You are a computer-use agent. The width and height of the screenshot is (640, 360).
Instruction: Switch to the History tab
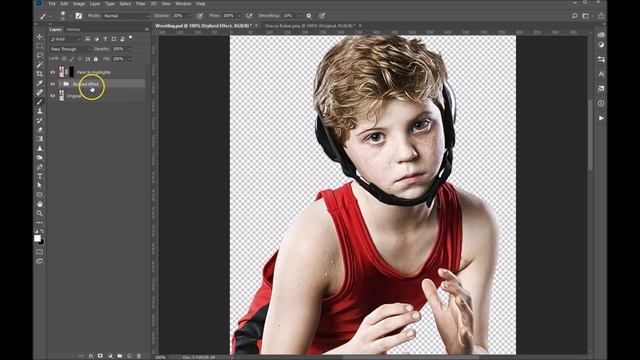73,29
